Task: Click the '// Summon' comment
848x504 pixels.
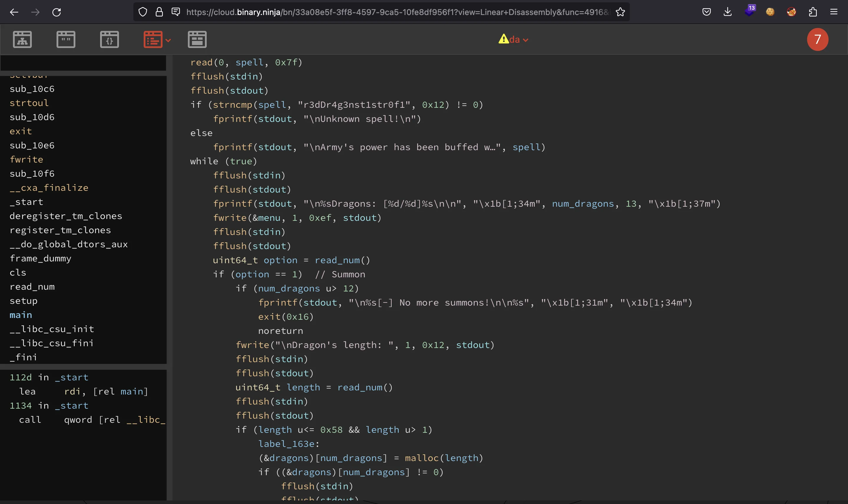Action: [x=340, y=274]
